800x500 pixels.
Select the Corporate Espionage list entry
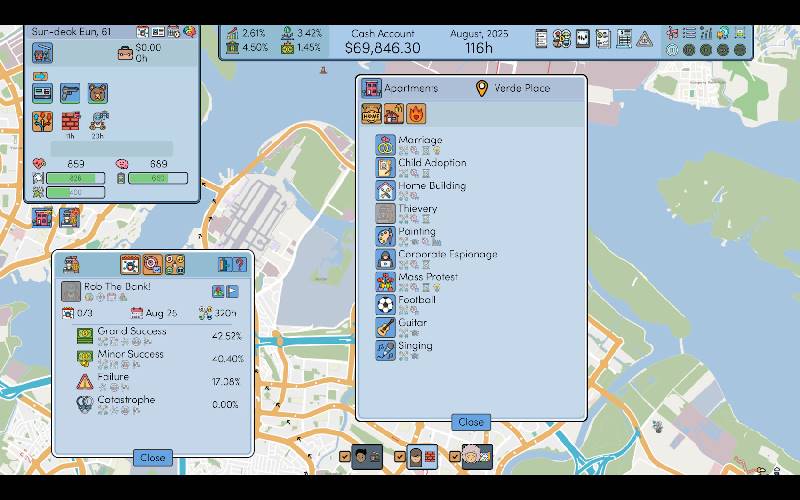click(x=447, y=254)
